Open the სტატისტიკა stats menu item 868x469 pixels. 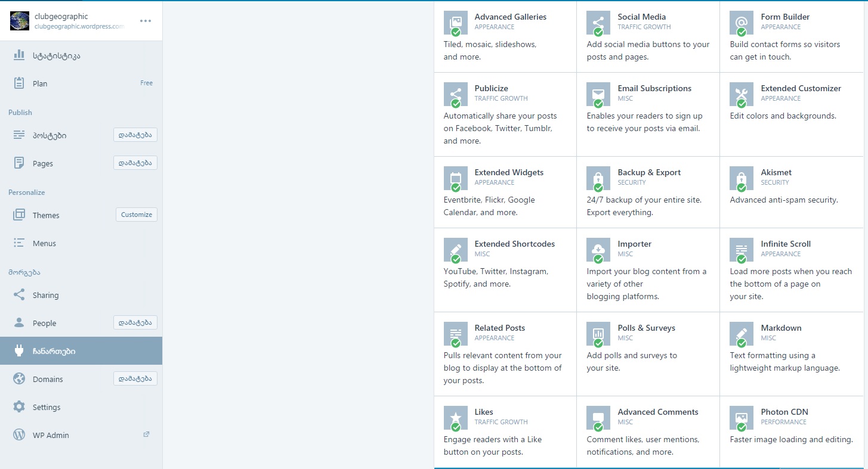pyautogui.click(x=81, y=55)
